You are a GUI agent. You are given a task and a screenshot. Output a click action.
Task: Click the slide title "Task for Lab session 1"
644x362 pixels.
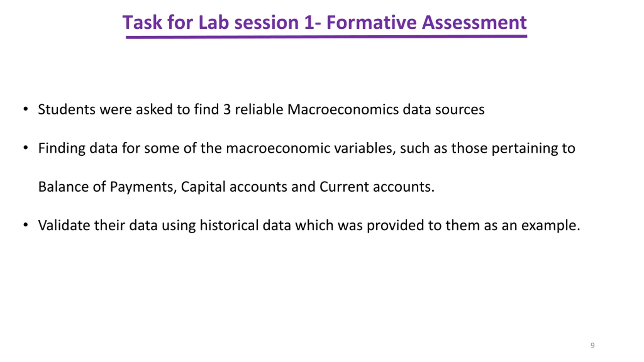point(218,23)
